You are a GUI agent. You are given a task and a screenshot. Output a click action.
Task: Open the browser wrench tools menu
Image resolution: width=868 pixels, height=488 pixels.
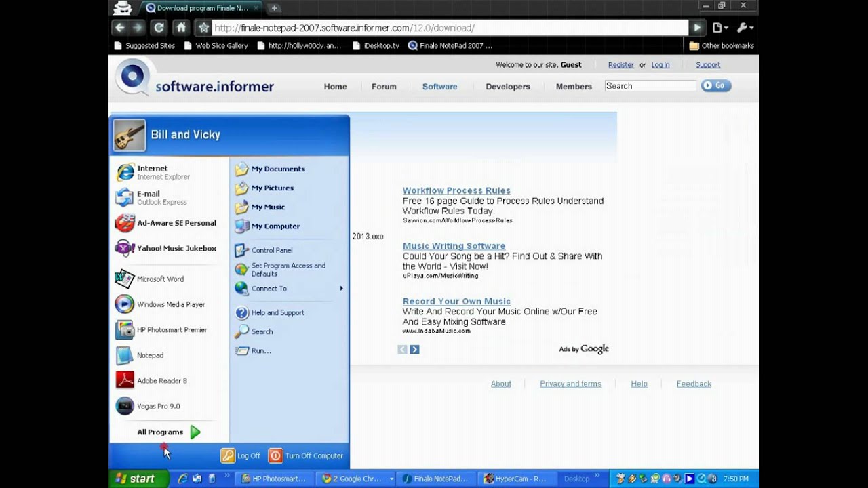(x=745, y=28)
